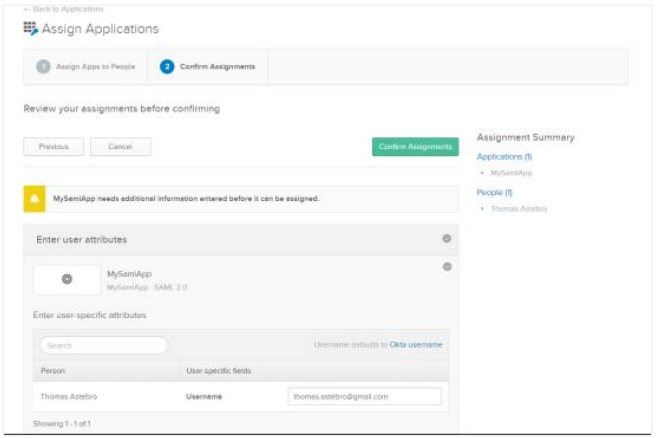Click 'Enter user-specific attributes' heading
657x438 pixels.
pyautogui.click(x=90, y=315)
